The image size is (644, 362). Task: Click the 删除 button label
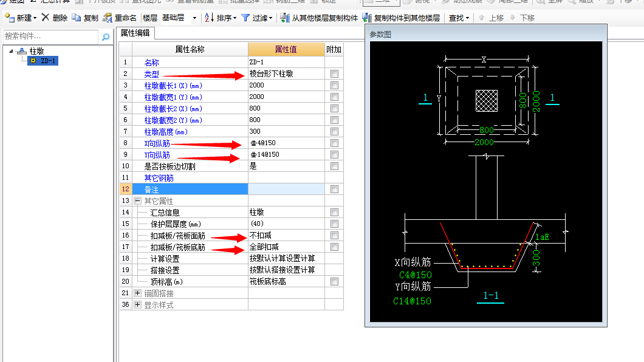[x=60, y=18]
